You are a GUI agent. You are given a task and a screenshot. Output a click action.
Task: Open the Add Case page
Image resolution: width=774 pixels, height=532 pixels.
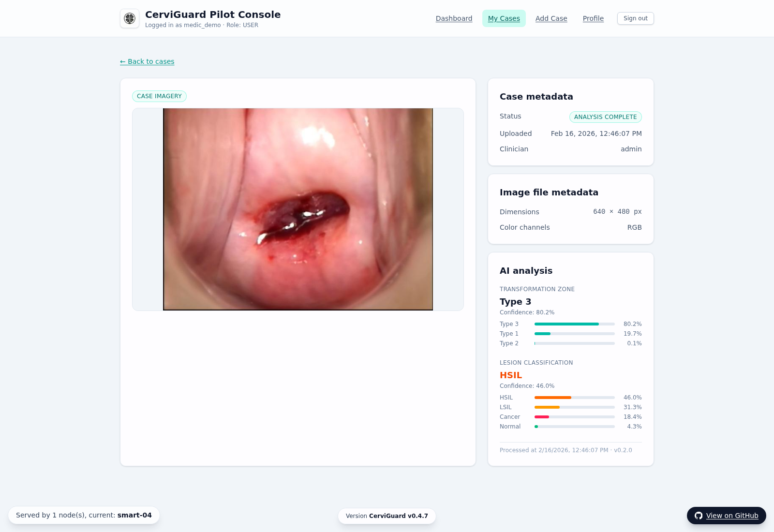pos(551,18)
